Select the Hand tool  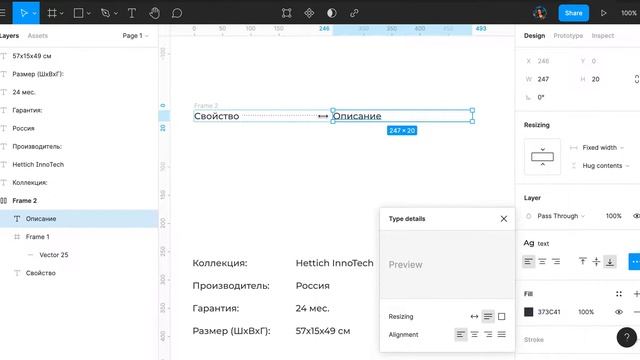point(154,13)
